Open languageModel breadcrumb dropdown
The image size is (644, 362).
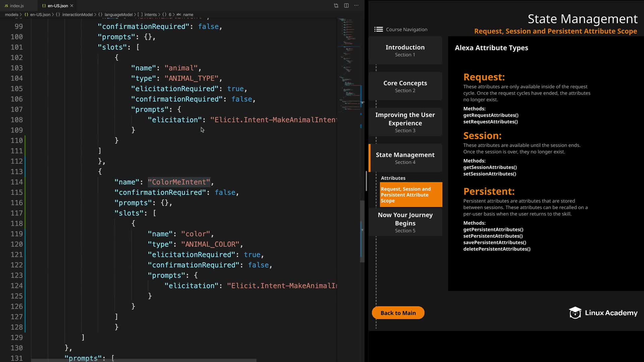pos(118,15)
